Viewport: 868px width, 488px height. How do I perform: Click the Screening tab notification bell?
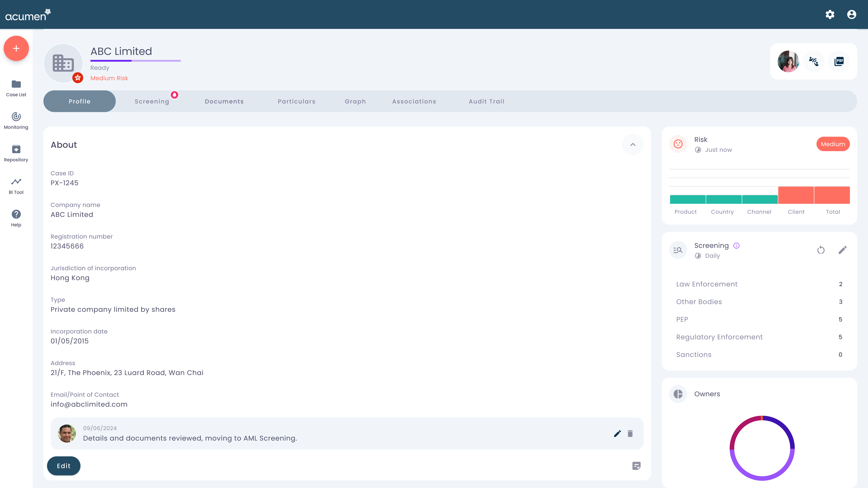pyautogui.click(x=175, y=95)
